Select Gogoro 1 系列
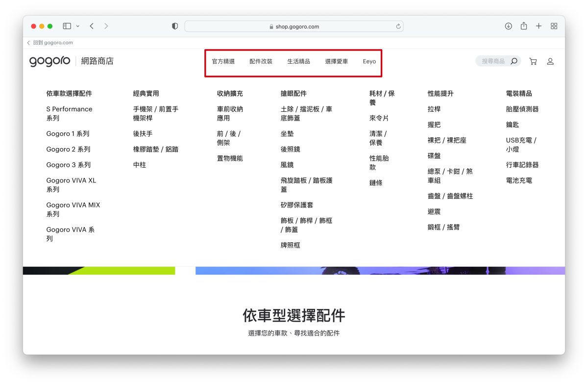Image resolution: width=588 pixels, height=385 pixels. tap(68, 133)
